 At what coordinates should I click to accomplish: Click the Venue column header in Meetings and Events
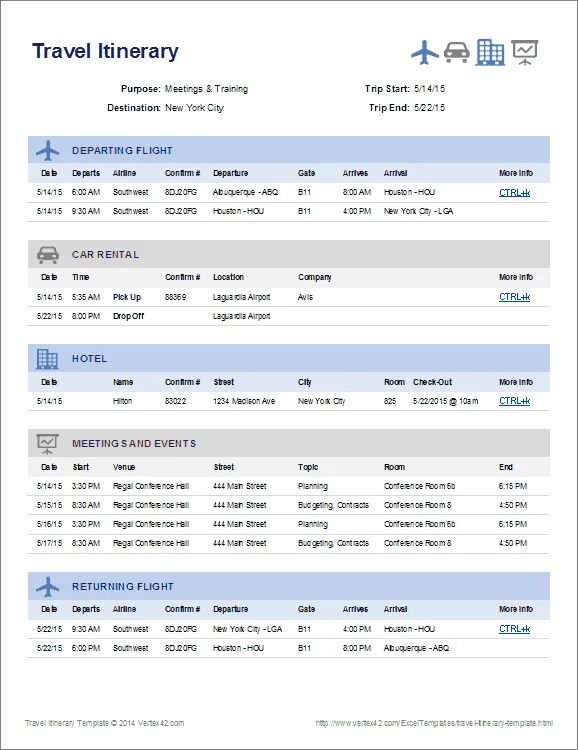[x=124, y=467]
